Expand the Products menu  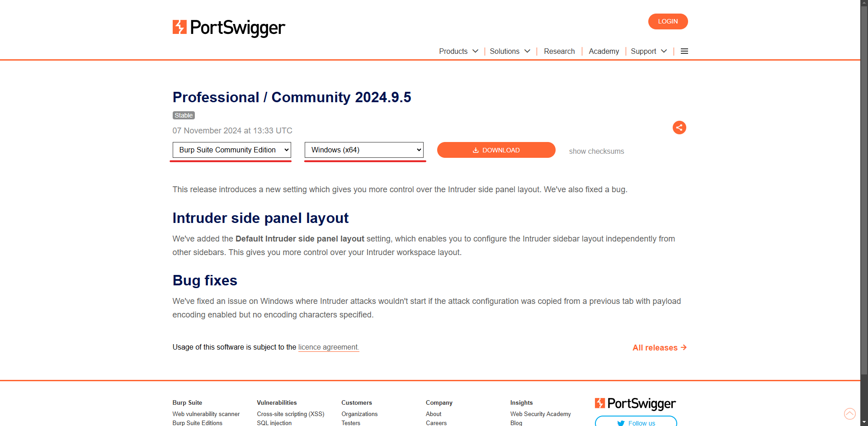[458, 51]
